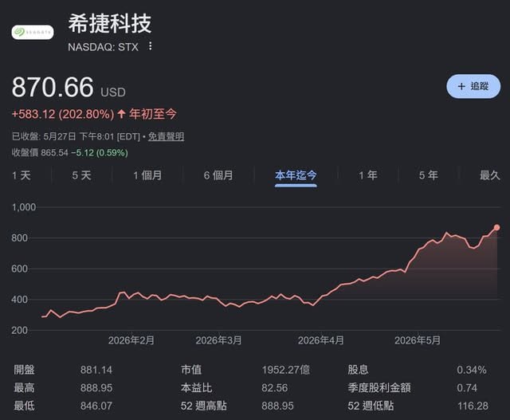
Task: Click the 870.66 current price
Action: pos(53,87)
